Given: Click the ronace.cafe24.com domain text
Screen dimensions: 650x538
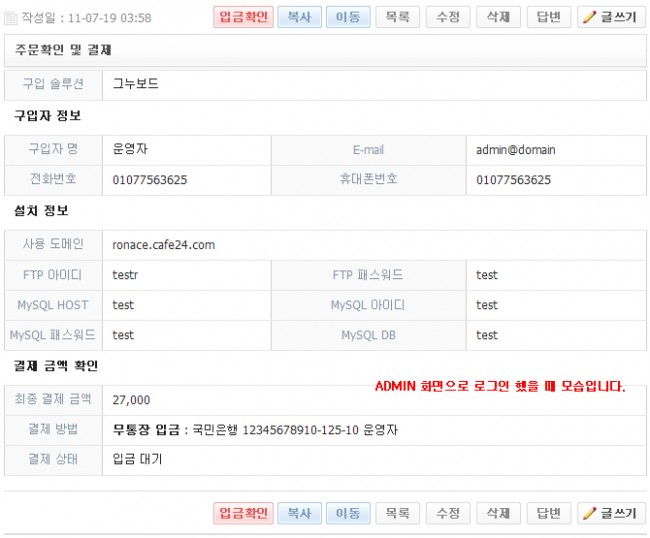Looking at the screenshot, I should pos(164,244).
